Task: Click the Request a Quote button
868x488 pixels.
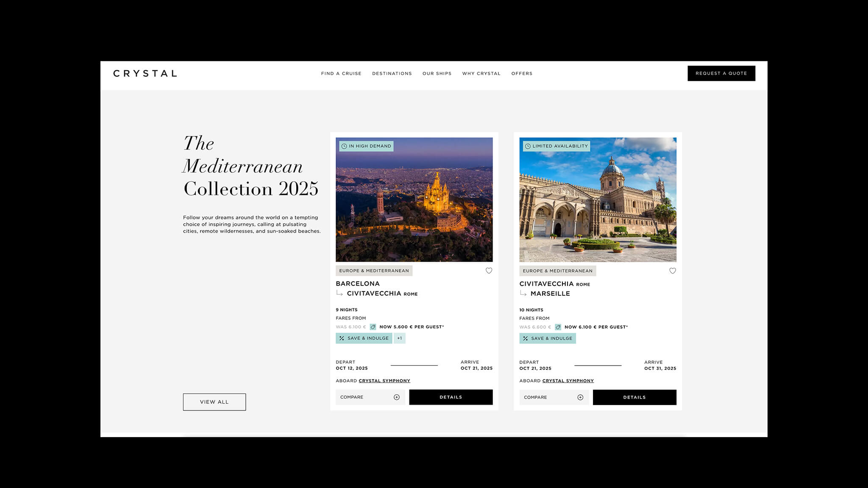Action: pos(721,73)
